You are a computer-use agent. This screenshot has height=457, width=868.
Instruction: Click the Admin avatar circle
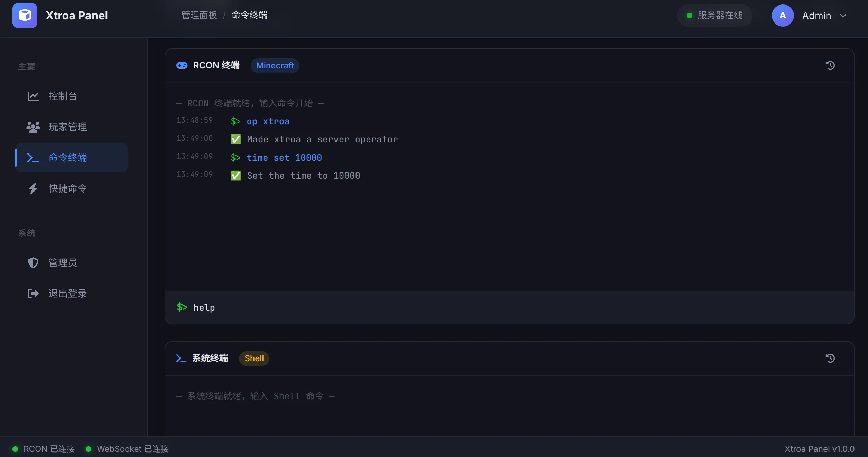point(783,16)
